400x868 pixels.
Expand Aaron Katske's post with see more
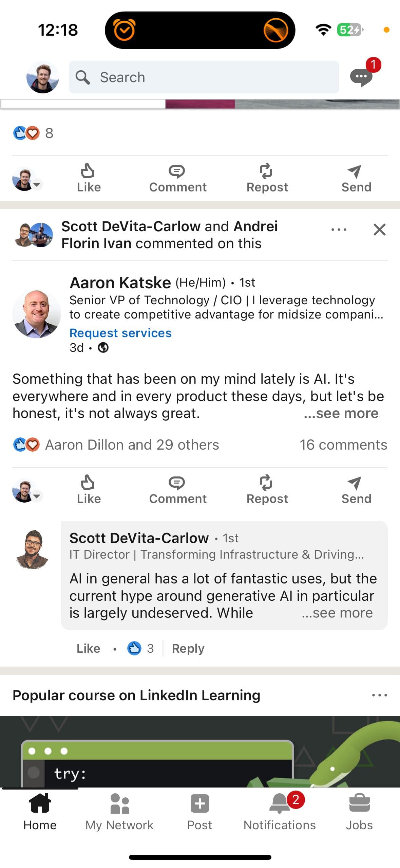pyautogui.click(x=341, y=413)
